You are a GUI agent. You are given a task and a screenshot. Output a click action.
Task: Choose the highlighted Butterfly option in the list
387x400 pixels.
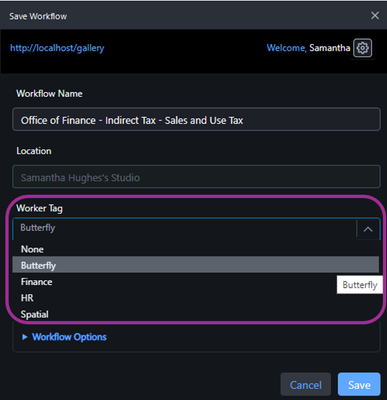196,265
